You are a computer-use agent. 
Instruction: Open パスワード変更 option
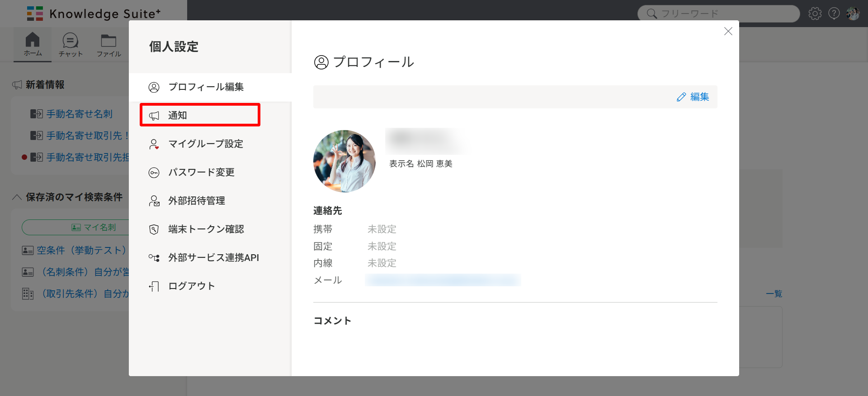(201, 172)
